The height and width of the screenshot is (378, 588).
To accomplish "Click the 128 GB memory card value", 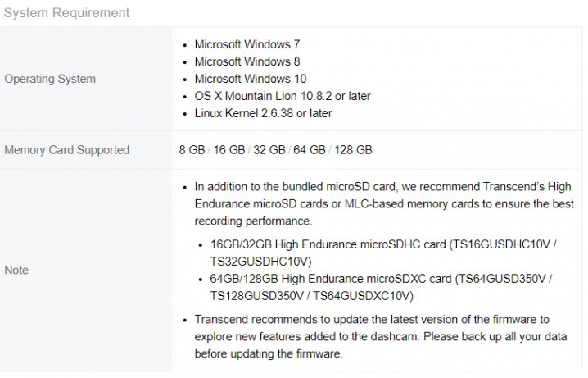I will (353, 150).
